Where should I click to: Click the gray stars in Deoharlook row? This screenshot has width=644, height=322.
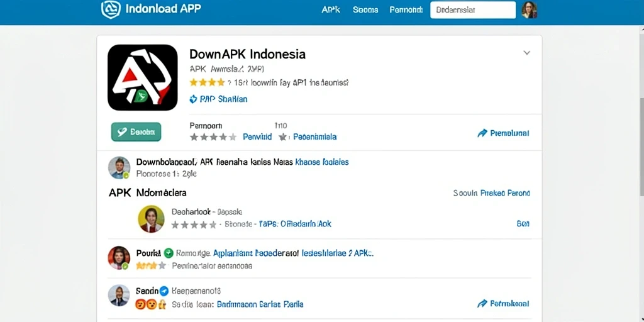coord(194,225)
